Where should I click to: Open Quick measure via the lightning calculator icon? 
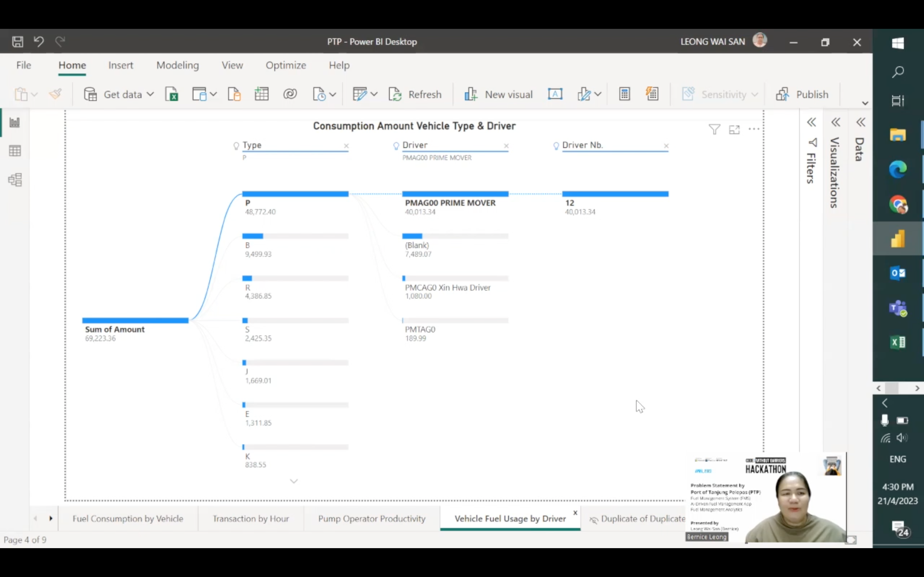click(652, 93)
